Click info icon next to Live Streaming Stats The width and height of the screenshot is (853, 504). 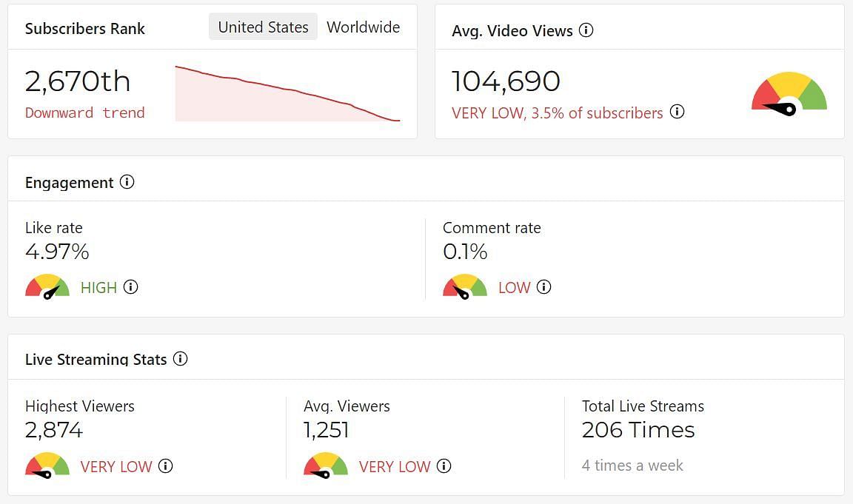point(181,359)
